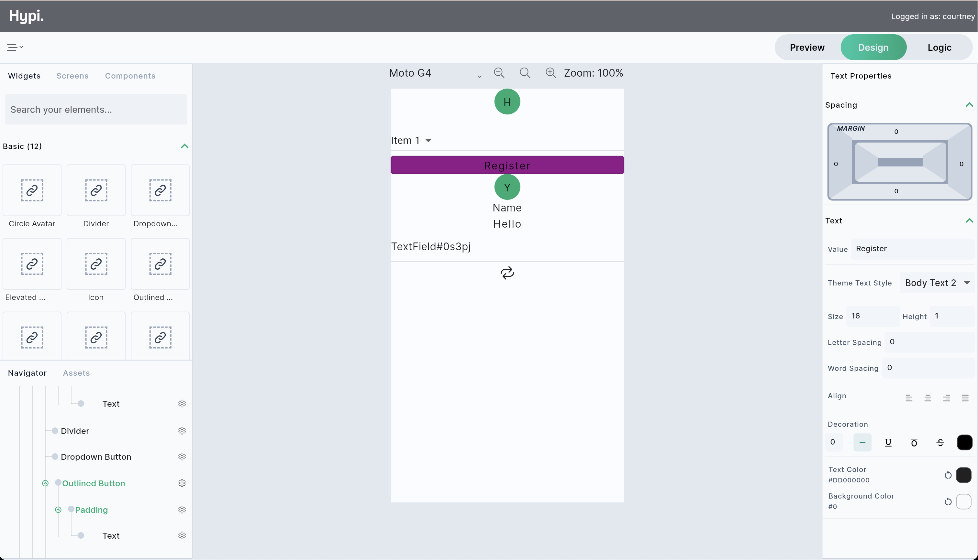The image size is (978, 560).
Task: Click on Components tab in left panel
Action: pos(130,75)
